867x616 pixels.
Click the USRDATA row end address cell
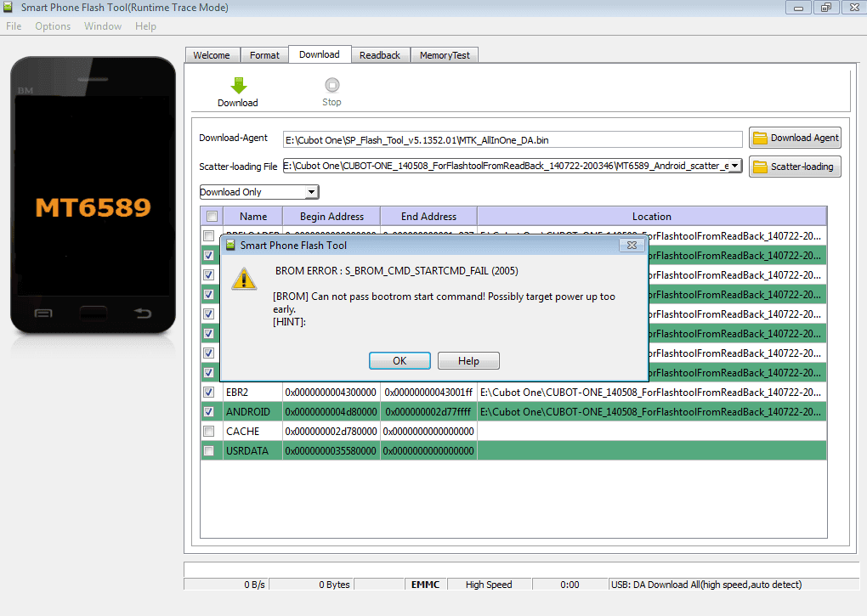pyautogui.click(x=428, y=451)
